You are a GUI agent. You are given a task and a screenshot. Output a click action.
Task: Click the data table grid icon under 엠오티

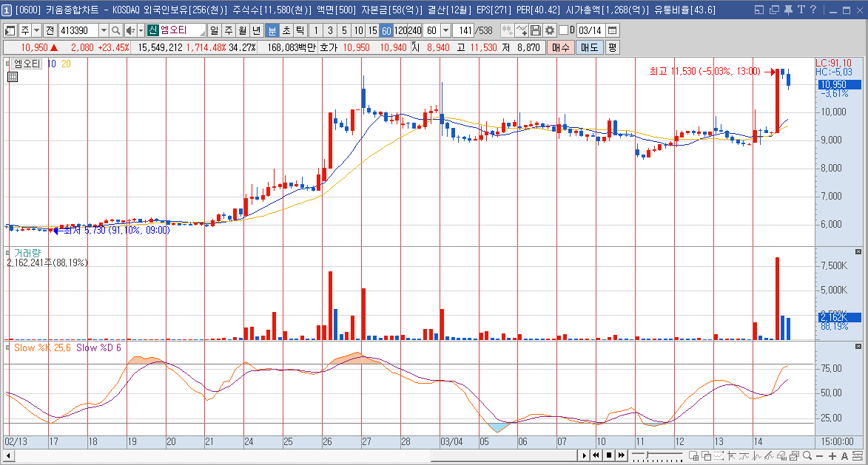pos(12,77)
